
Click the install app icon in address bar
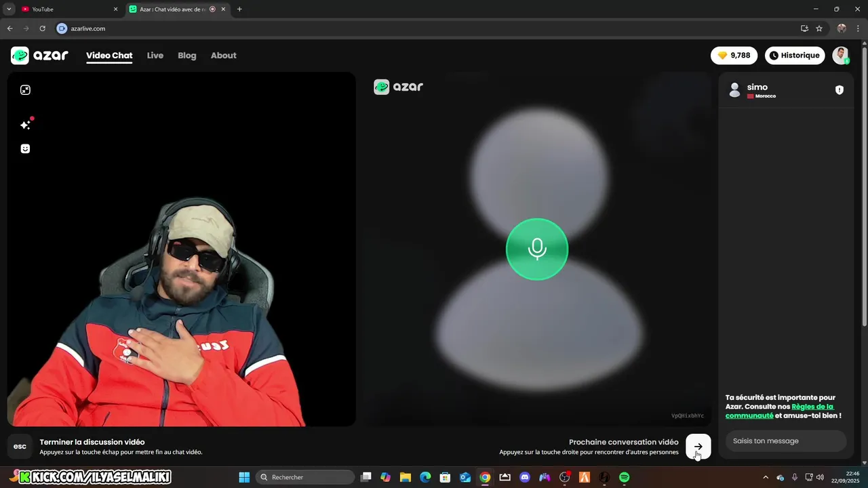804,28
